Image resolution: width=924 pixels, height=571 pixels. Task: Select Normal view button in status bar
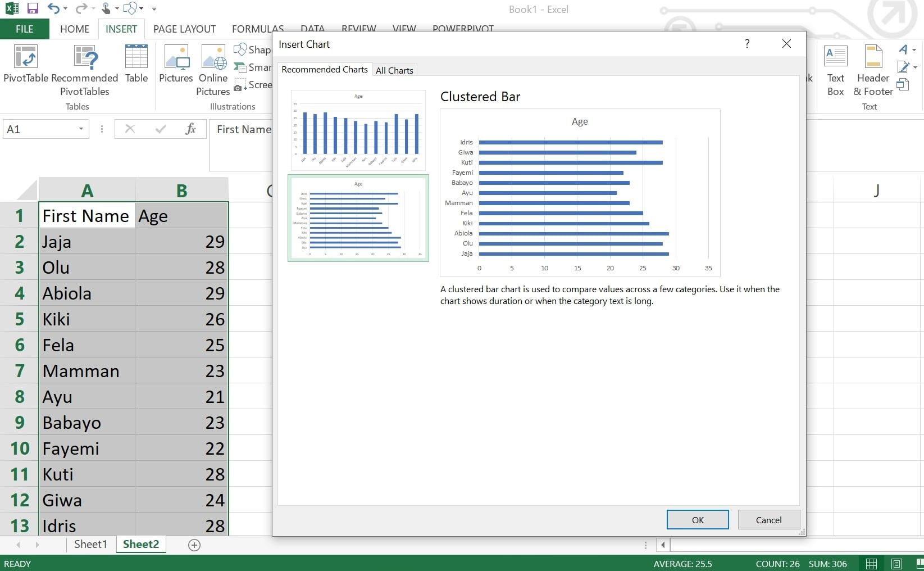(871, 564)
